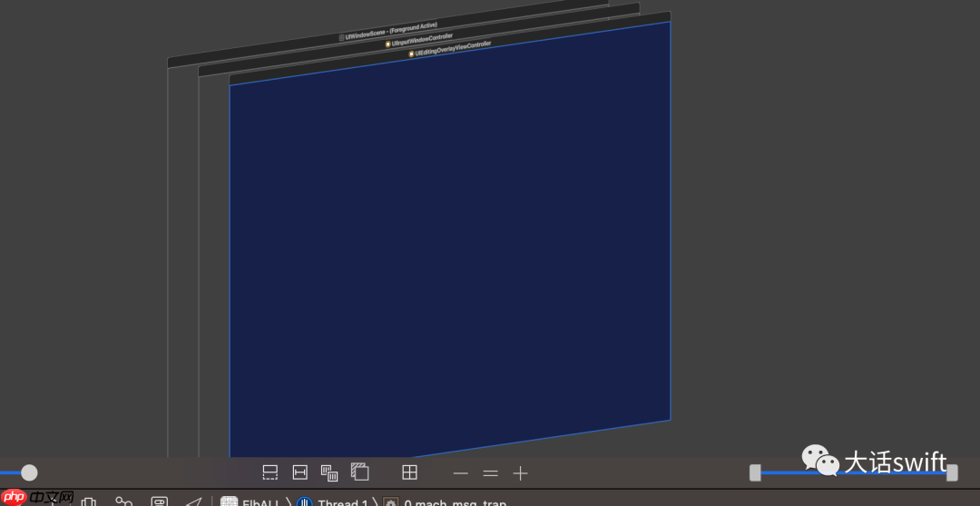
Task: Select the UIWindowScene layer header
Action: [x=387, y=32]
